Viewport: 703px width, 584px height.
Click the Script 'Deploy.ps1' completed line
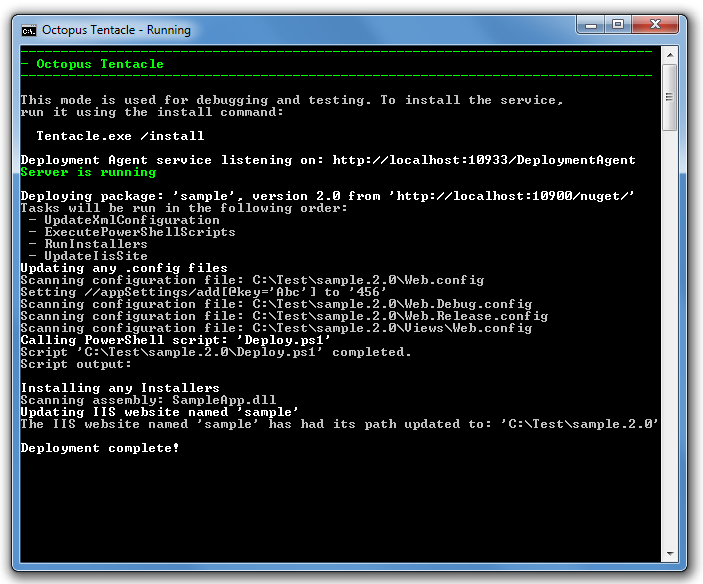(x=216, y=352)
